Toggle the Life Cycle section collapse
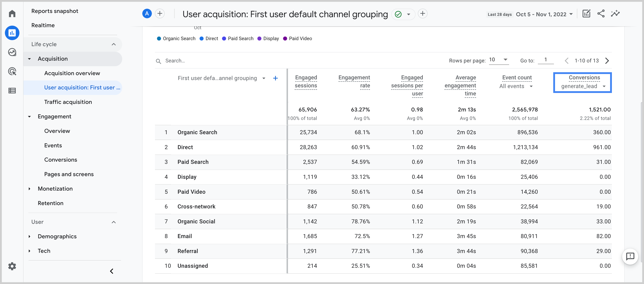This screenshot has height=284, width=644. click(x=114, y=44)
